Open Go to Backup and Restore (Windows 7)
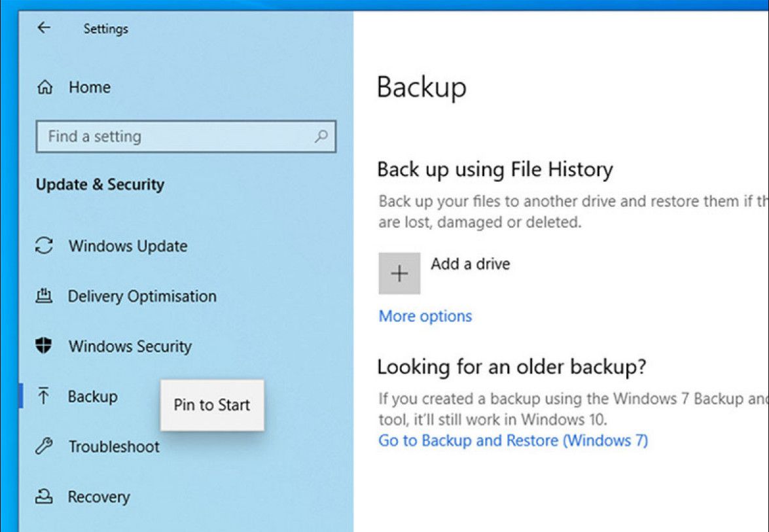The width and height of the screenshot is (769, 532). [x=513, y=440]
